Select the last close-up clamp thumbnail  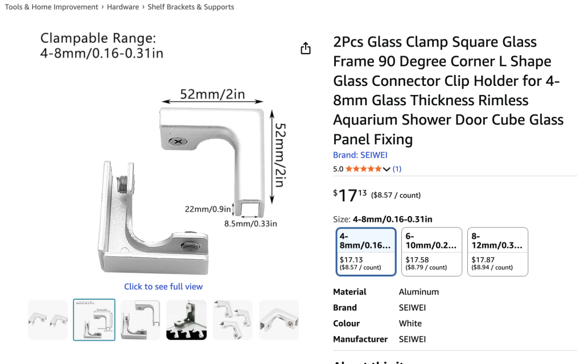point(278,320)
